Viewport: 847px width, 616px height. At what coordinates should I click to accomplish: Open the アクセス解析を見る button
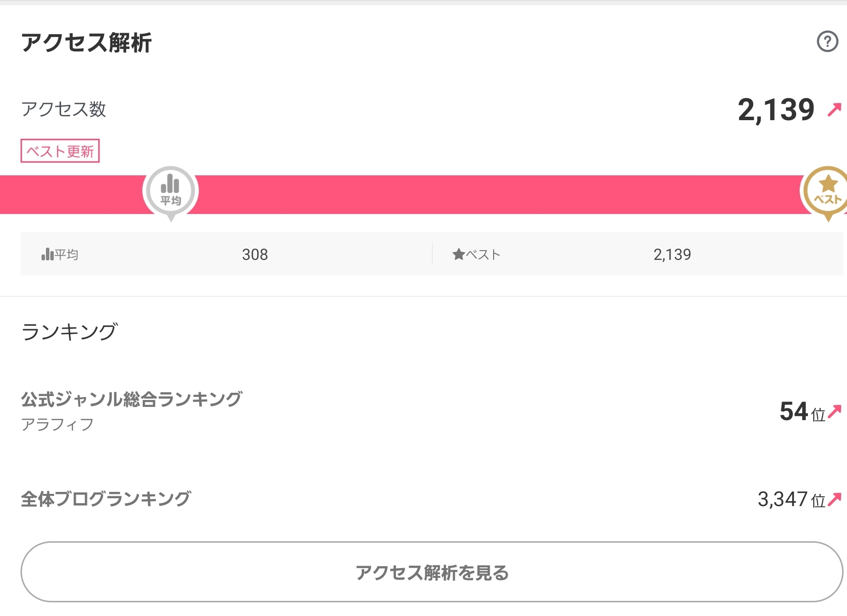coord(432,572)
